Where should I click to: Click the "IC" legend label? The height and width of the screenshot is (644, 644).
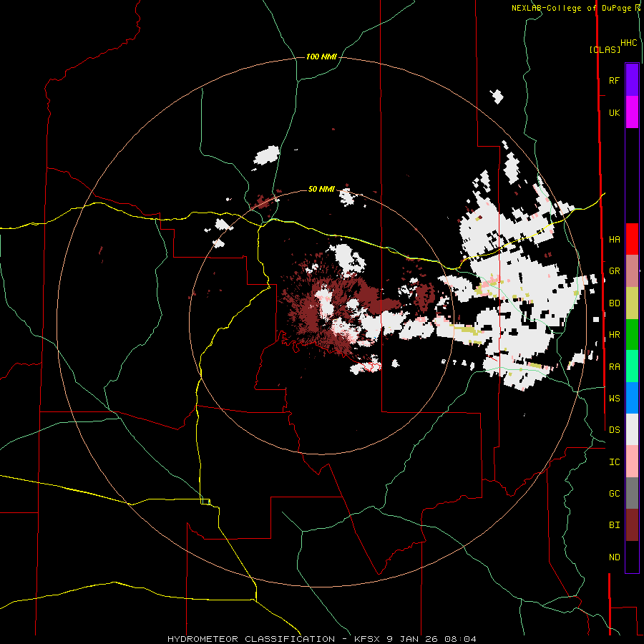(x=614, y=462)
